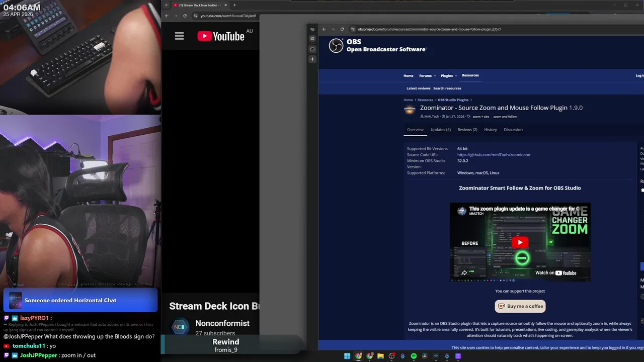
Task: Open the second Chrome icon in the taskbar
Action: [x=370, y=356]
